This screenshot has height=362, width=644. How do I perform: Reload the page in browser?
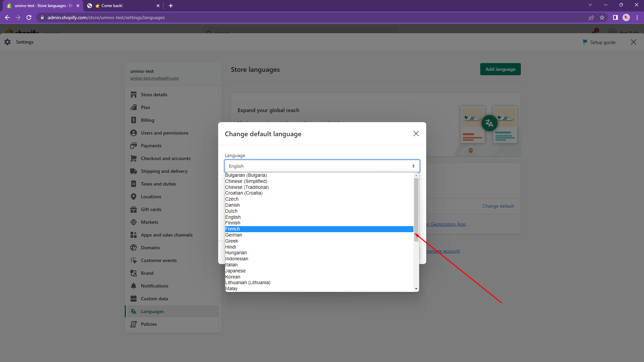29,17
